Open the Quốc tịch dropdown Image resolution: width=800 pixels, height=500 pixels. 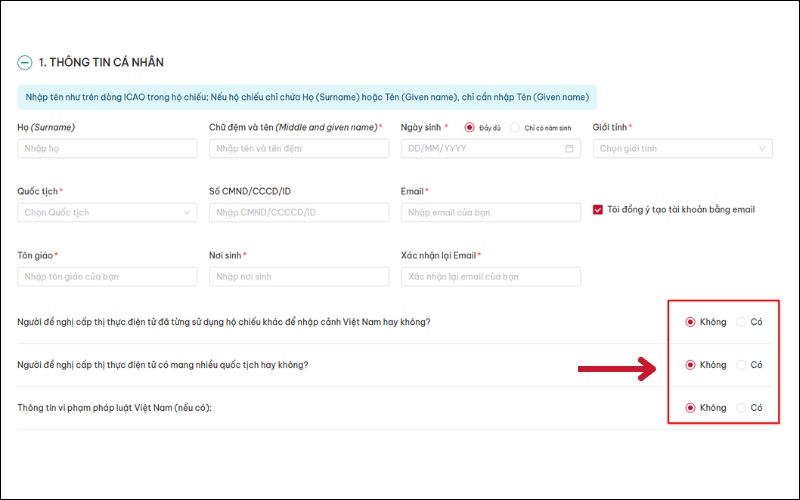click(107, 212)
